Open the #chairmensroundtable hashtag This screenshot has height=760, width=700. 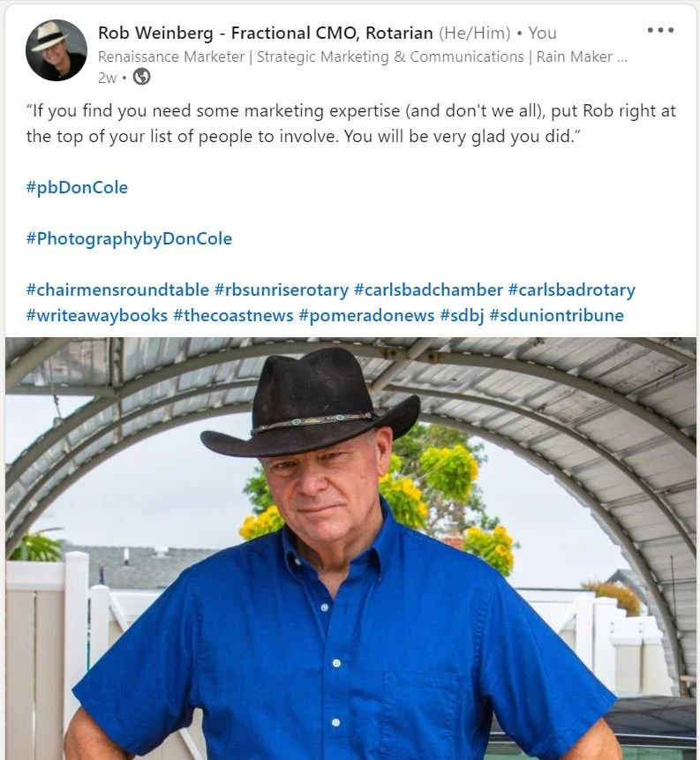point(117,290)
